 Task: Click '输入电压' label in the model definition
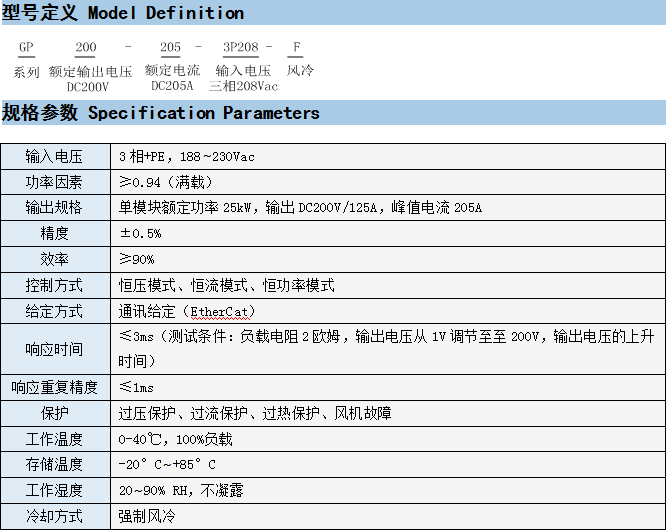(x=243, y=70)
